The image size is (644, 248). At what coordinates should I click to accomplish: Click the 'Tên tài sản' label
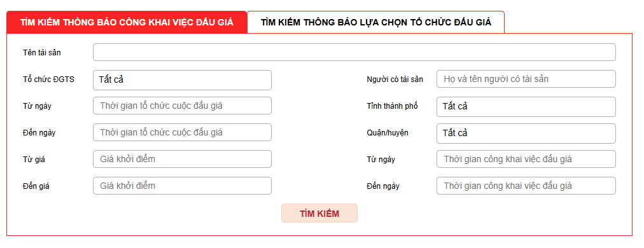[42, 53]
